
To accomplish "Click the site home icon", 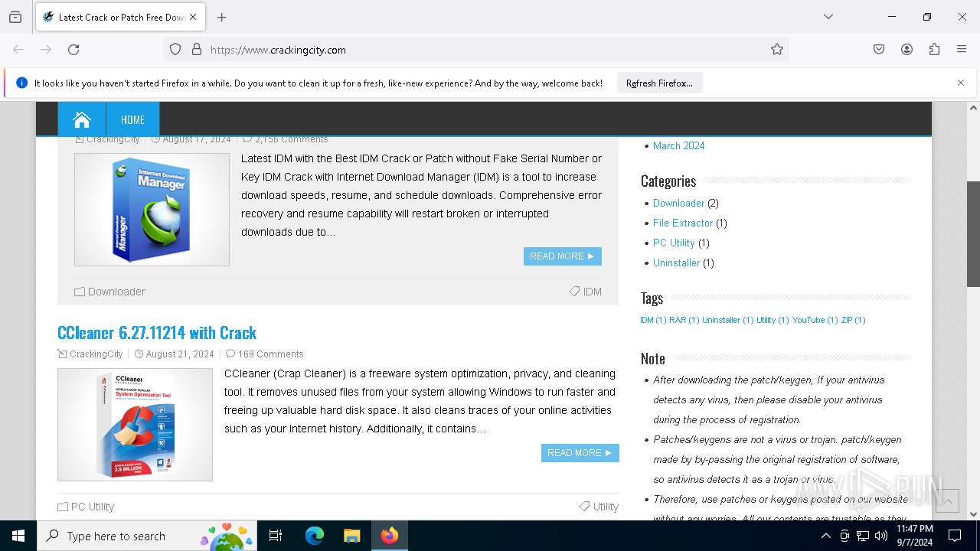I will tap(82, 119).
